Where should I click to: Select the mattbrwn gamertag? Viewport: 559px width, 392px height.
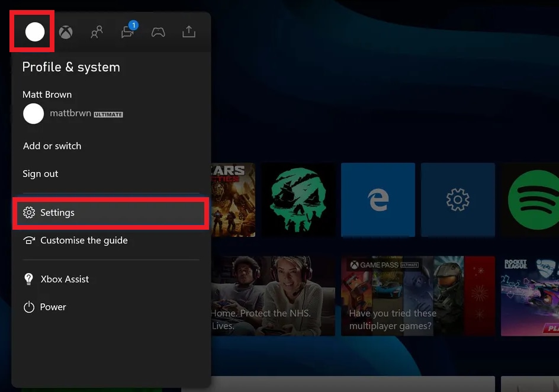pos(70,113)
